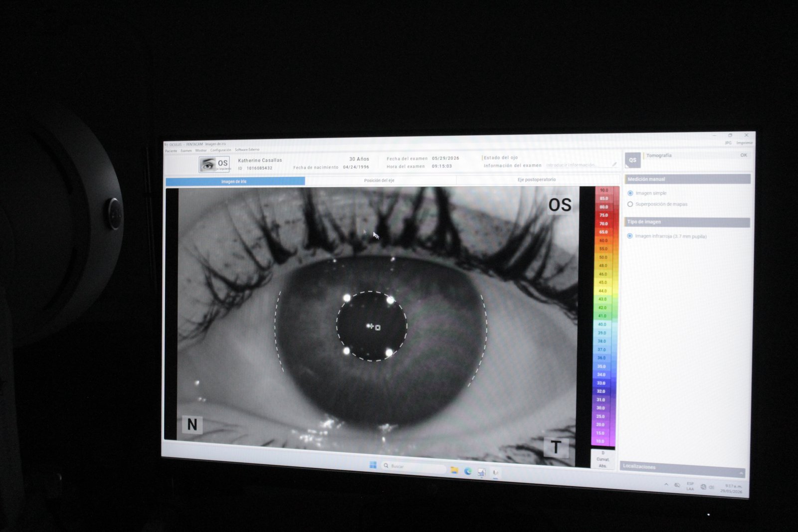Click the Estado del ojo label
Viewport: 798px width, 532px height.
pyautogui.click(x=501, y=158)
